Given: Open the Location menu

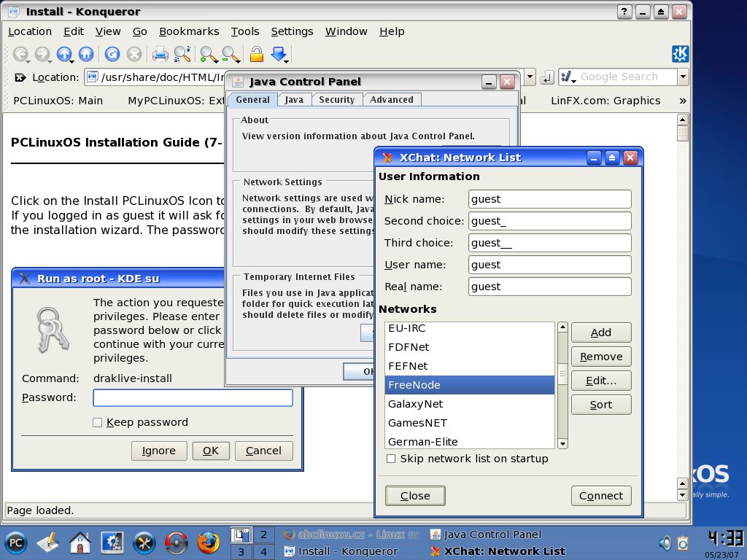Looking at the screenshot, I should tap(30, 31).
